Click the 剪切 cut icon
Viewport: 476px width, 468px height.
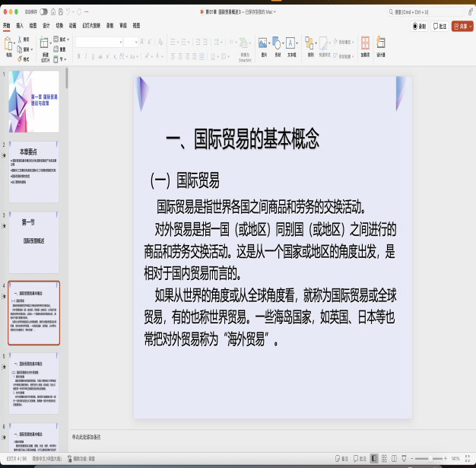point(24,39)
